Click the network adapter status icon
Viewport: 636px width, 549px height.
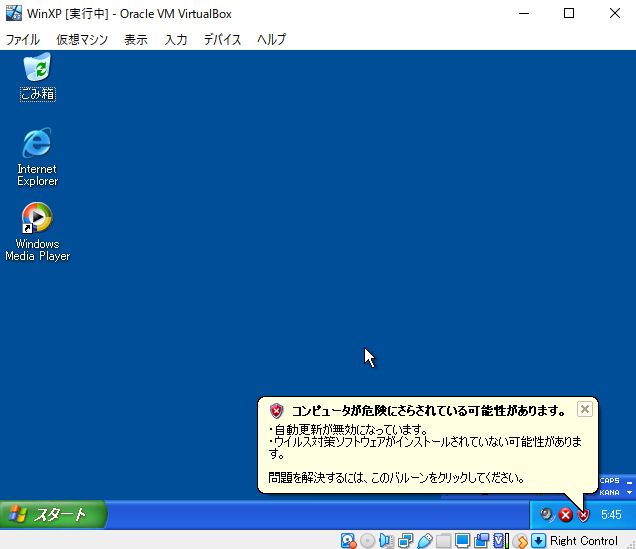click(x=405, y=541)
